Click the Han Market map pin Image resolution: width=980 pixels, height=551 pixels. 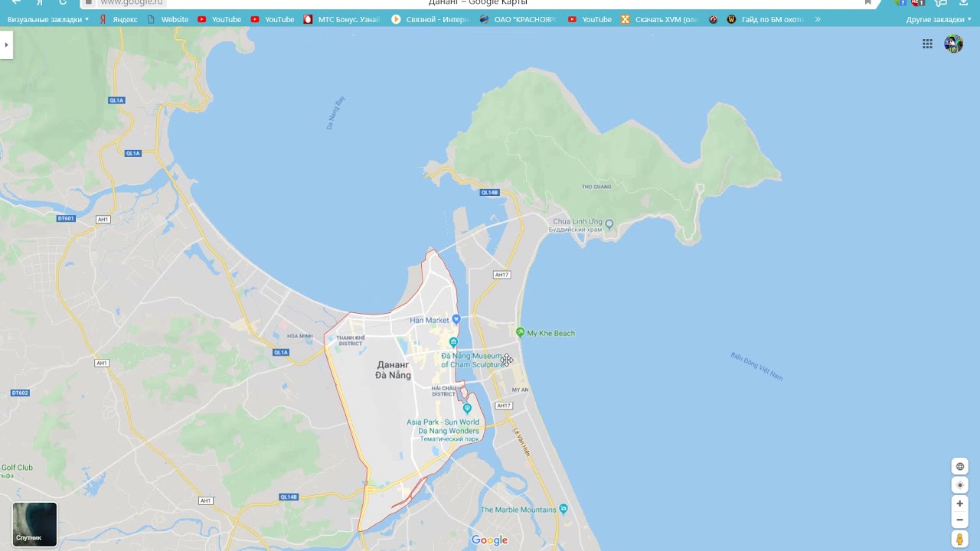click(x=456, y=319)
